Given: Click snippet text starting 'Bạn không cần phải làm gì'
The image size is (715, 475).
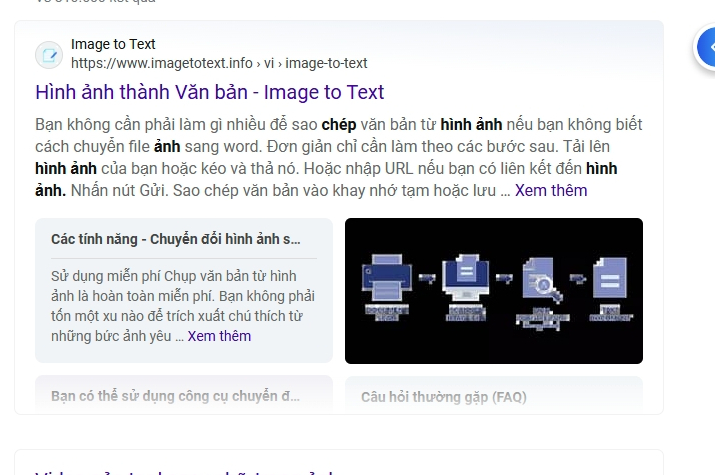Looking at the screenshot, I should click(x=339, y=157).
